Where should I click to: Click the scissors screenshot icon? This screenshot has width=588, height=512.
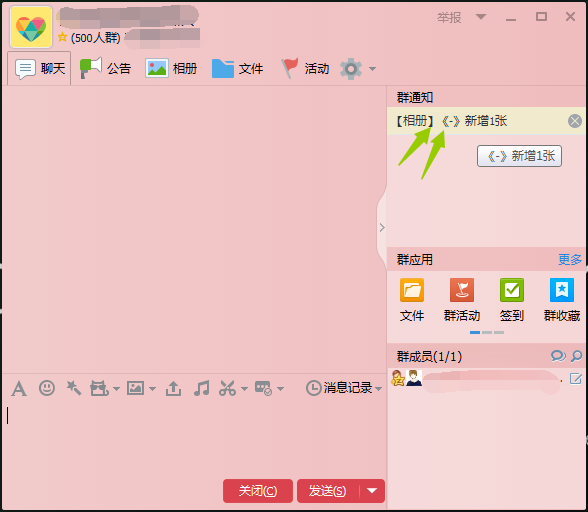(x=227, y=388)
